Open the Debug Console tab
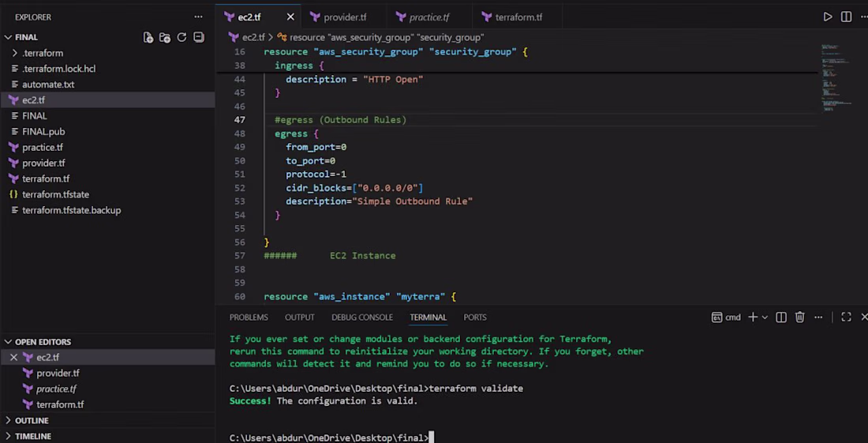Viewport: 868px width, 443px height. click(x=362, y=317)
